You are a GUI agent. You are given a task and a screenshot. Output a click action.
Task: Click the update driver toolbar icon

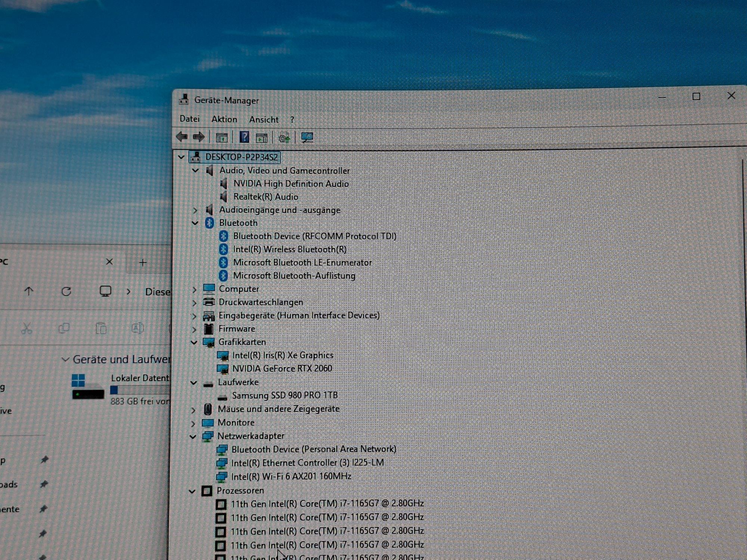coord(284,138)
